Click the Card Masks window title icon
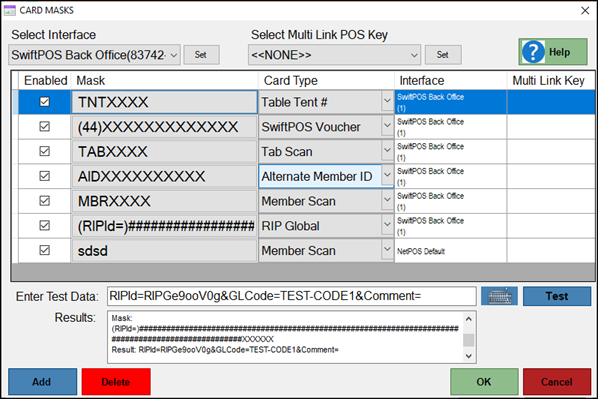This screenshot has height=399, width=598. (x=10, y=10)
